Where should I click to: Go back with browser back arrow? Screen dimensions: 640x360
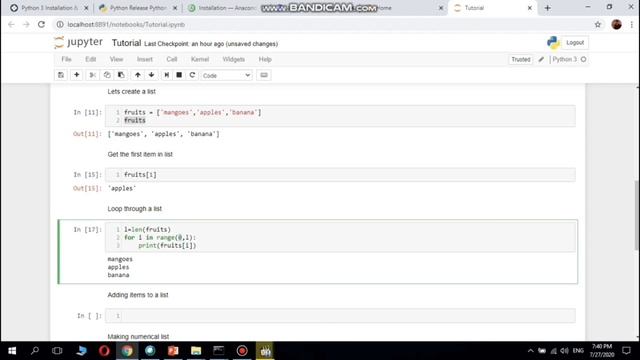click(11, 24)
